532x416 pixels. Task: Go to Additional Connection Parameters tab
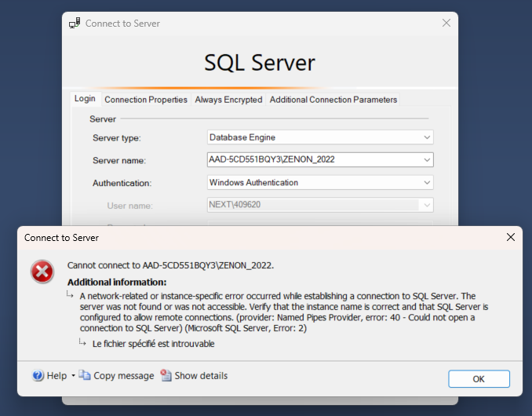pyautogui.click(x=333, y=100)
